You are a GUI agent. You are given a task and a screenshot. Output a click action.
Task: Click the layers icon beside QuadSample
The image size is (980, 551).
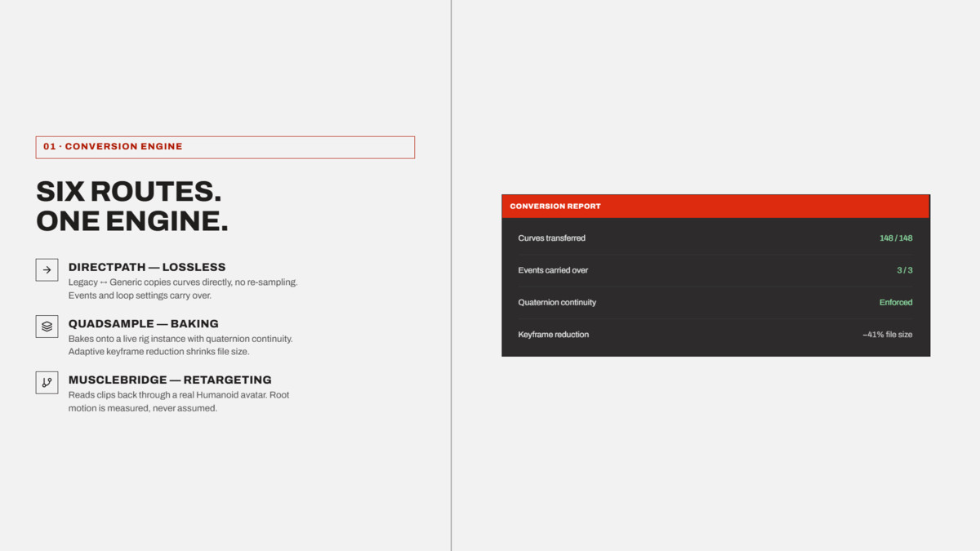tap(47, 326)
